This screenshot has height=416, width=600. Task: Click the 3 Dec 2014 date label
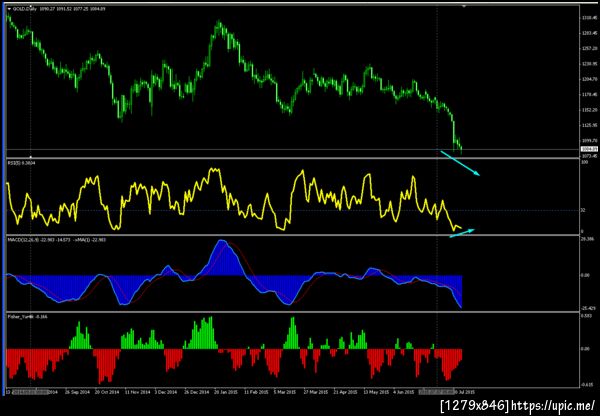[x=166, y=392]
